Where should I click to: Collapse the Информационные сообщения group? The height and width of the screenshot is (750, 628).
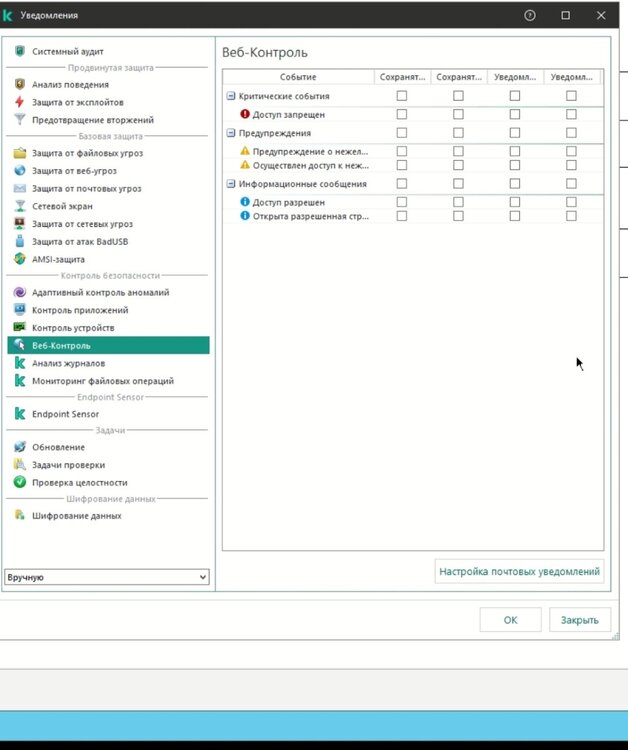point(231,184)
